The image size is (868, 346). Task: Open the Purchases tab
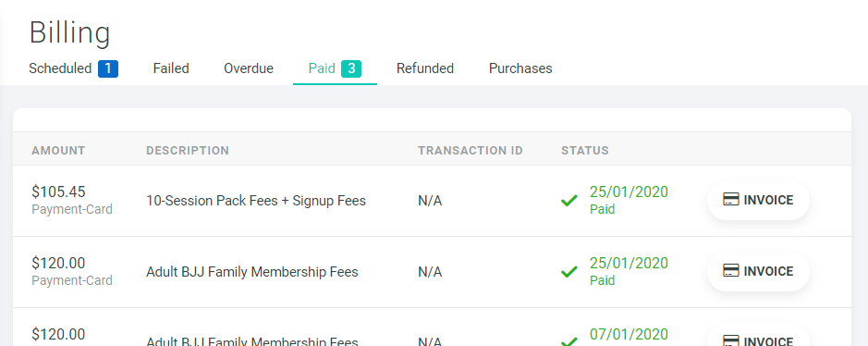(x=520, y=68)
